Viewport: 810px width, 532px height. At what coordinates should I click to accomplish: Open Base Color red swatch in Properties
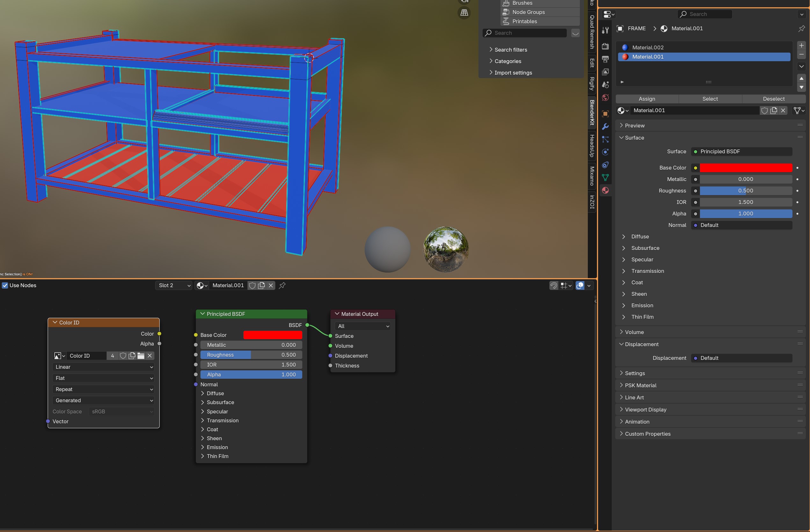pyautogui.click(x=746, y=168)
